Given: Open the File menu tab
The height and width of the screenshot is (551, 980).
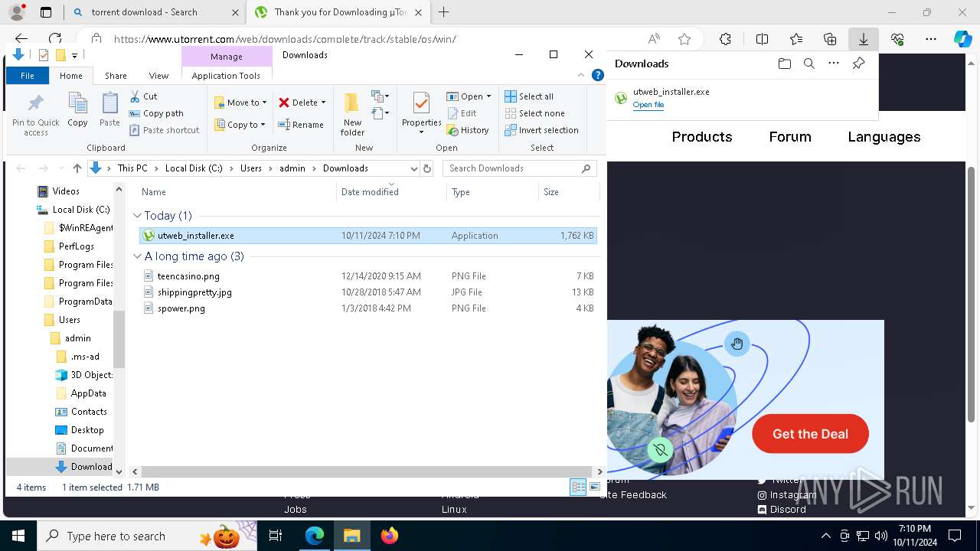Looking at the screenshot, I should (x=28, y=76).
